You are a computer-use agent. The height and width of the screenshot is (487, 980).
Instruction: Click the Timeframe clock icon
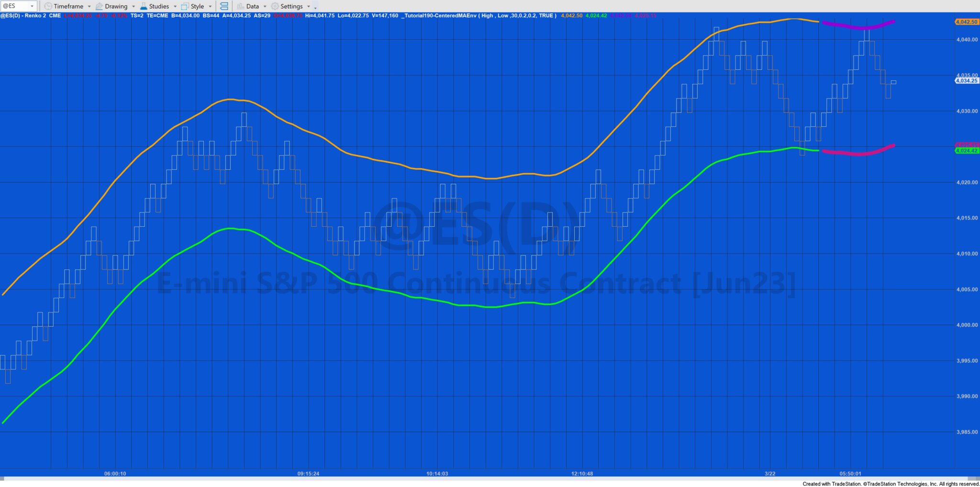[x=48, y=6]
